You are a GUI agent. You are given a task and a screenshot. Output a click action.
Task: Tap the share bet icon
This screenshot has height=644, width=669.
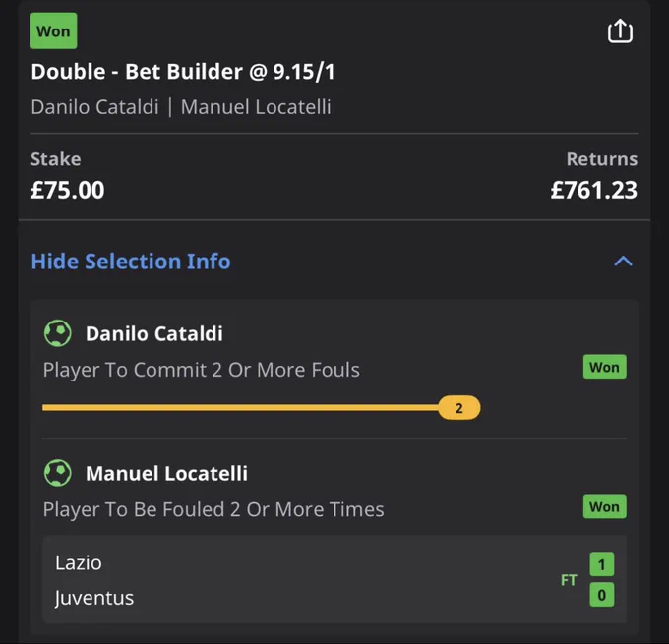coord(620,31)
